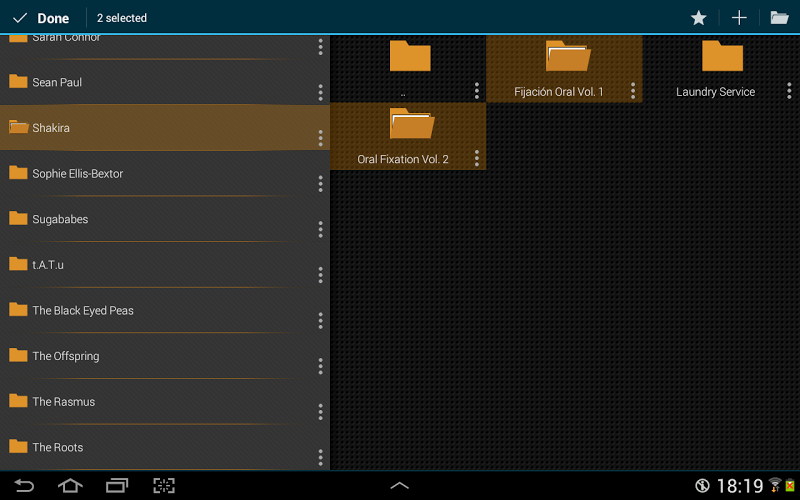This screenshot has width=800, height=500.
Task: Click the Fijación Oral Vol. 1 label
Action: [559, 92]
